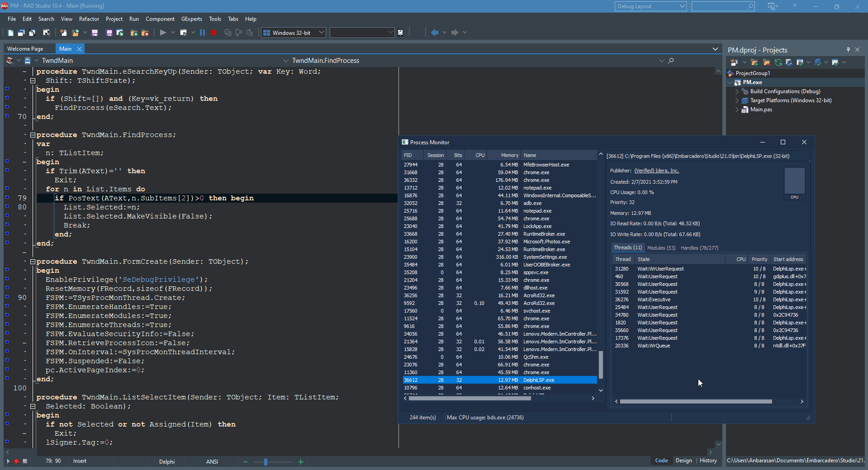Click the Trace Into debugger icon
Viewport: 868px width, 470px height.
coord(228,33)
